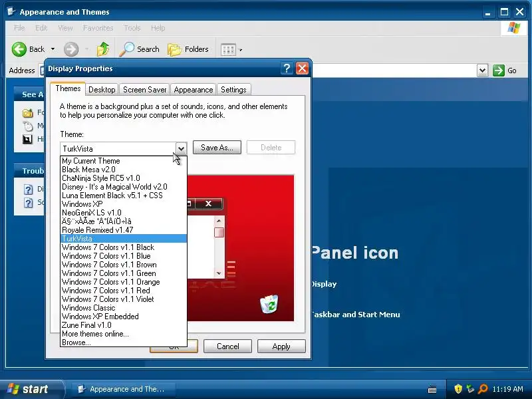The width and height of the screenshot is (532, 399).
Task: Click the Recycle Bin icon in theme preview
Action: pyautogui.click(x=269, y=304)
